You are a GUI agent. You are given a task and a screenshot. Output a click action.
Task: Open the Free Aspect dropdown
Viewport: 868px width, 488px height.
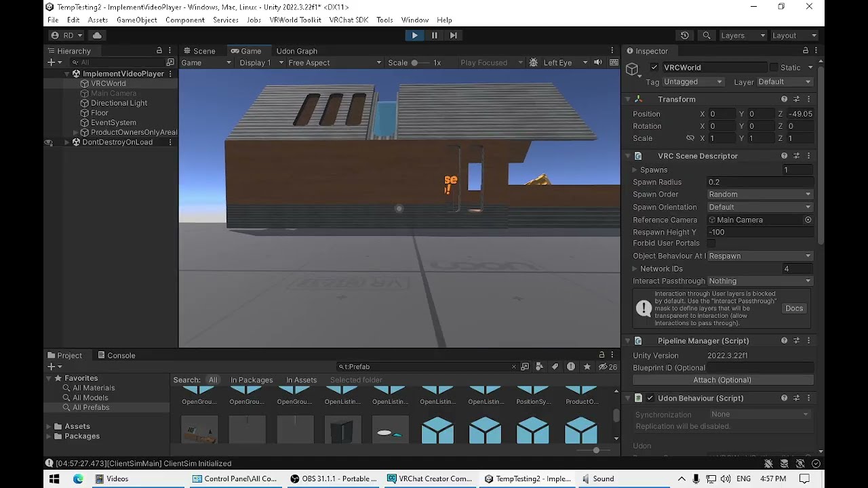(335, 62)
